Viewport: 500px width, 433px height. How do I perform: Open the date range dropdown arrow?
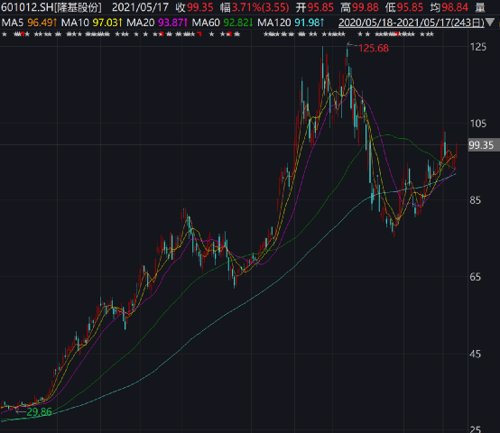point(490,23)
